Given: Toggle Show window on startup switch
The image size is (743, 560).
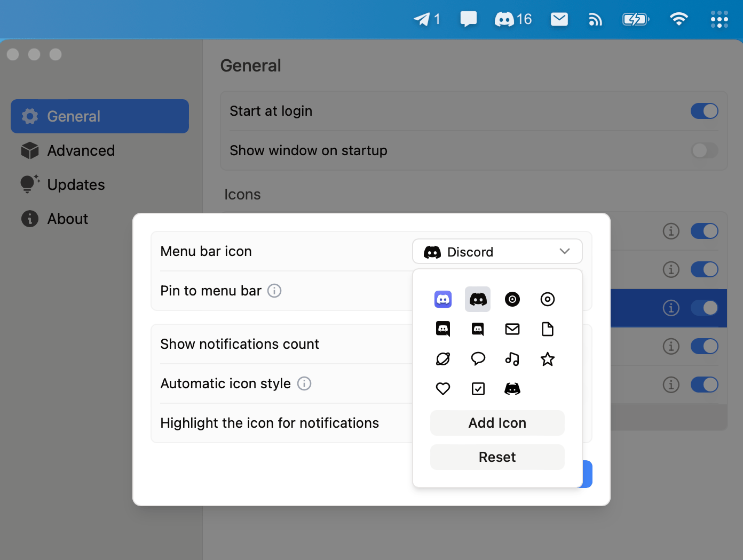Looking at the screenshot, I should [705, 150].
